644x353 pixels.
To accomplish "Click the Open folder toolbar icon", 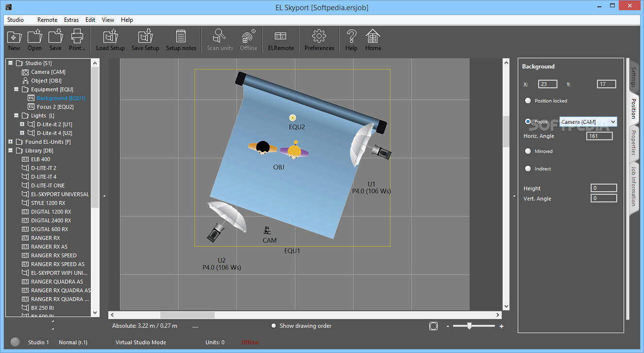I will pos(34,40).
